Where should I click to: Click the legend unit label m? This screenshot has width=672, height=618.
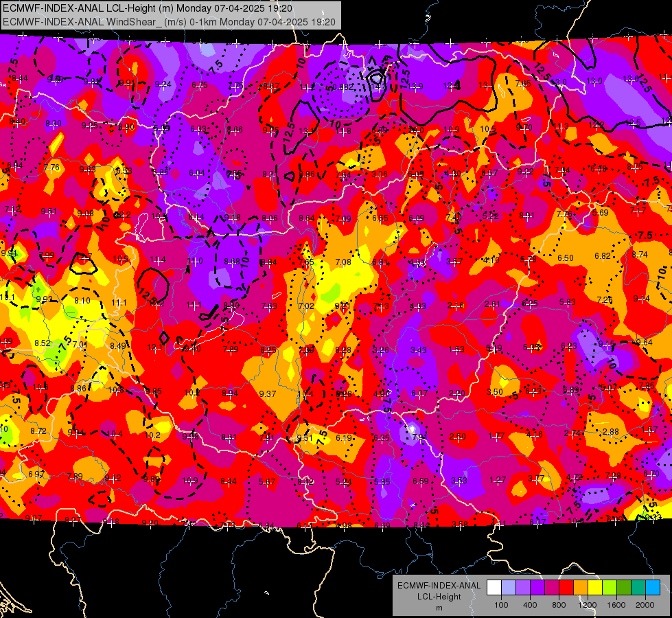[439, 608]
